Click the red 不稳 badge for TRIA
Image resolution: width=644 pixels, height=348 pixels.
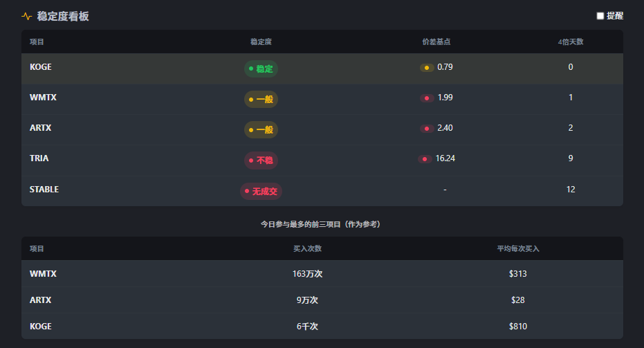(261, 160)
